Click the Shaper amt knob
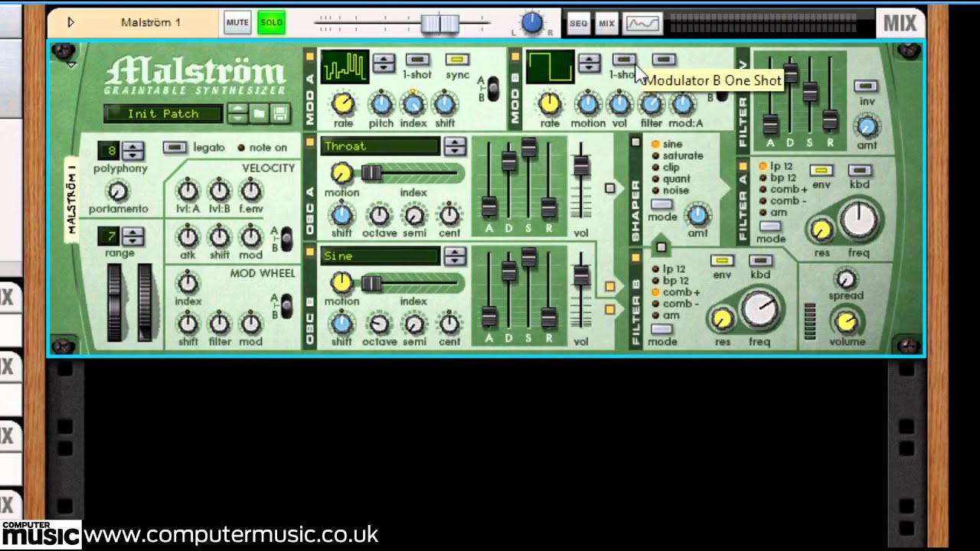Screen dimensions: 980x551 click(x=697, y=214)
